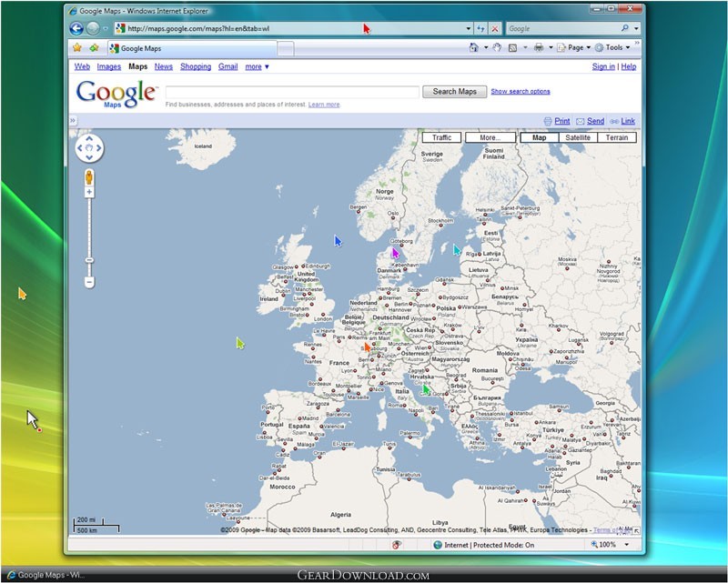
Task: Open the Learn more link
Action: (x=324, y=105)
